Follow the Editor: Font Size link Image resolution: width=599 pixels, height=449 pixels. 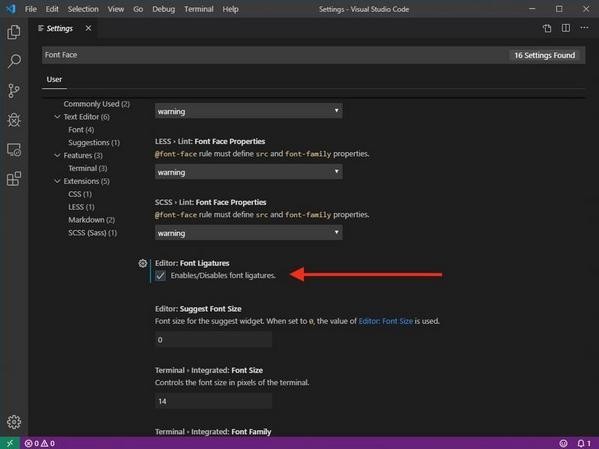tap(385, 321)
